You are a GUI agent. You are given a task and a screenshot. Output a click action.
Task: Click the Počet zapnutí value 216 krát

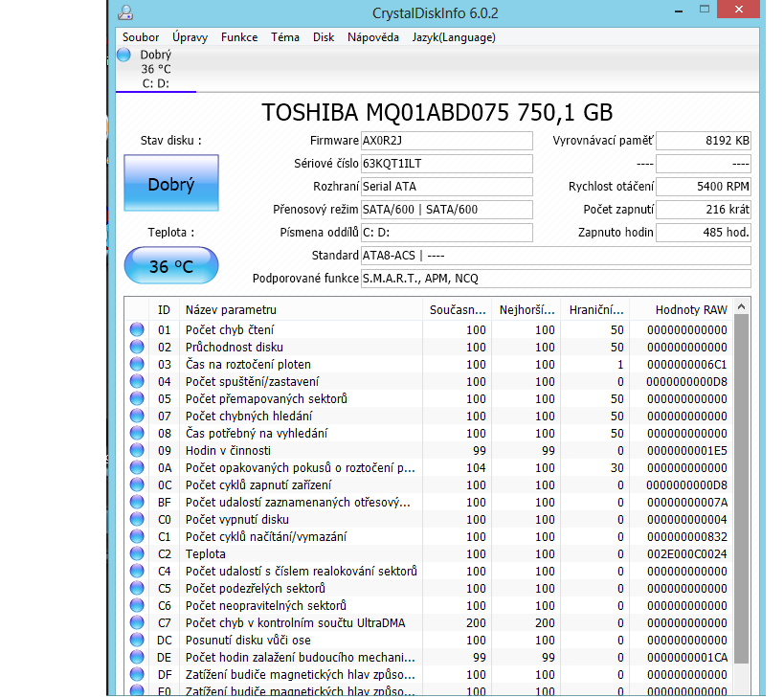click(704, 210)
